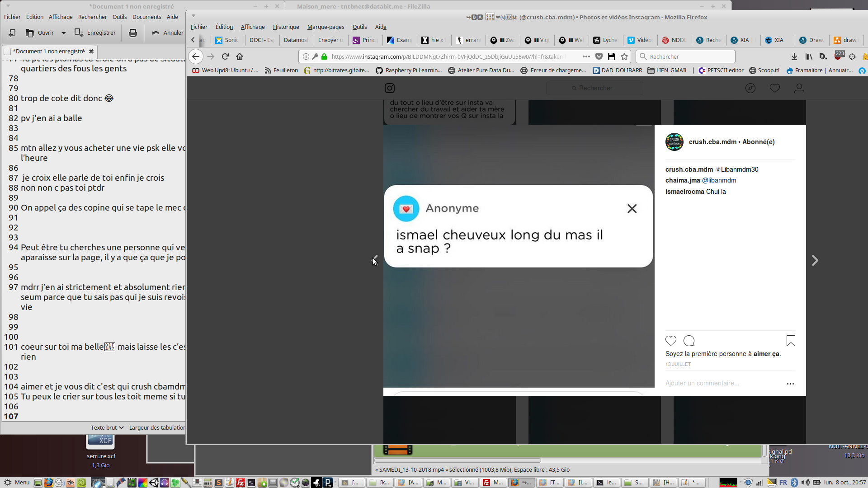Screen dimensions: 868x488
Task: Open Firefox downloads arrow icon
Action: pos(794,56)
